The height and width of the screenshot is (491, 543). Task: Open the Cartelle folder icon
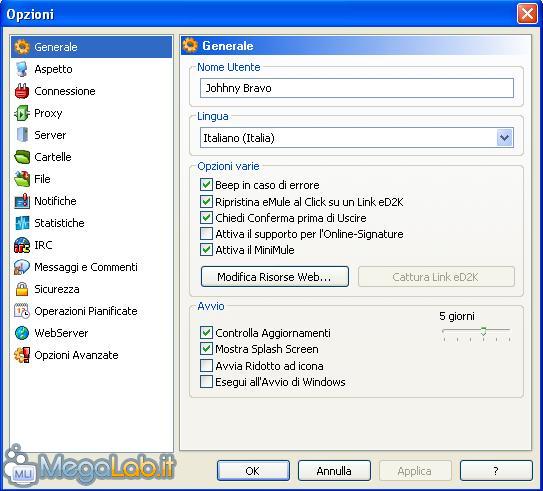tap(22, 157)
